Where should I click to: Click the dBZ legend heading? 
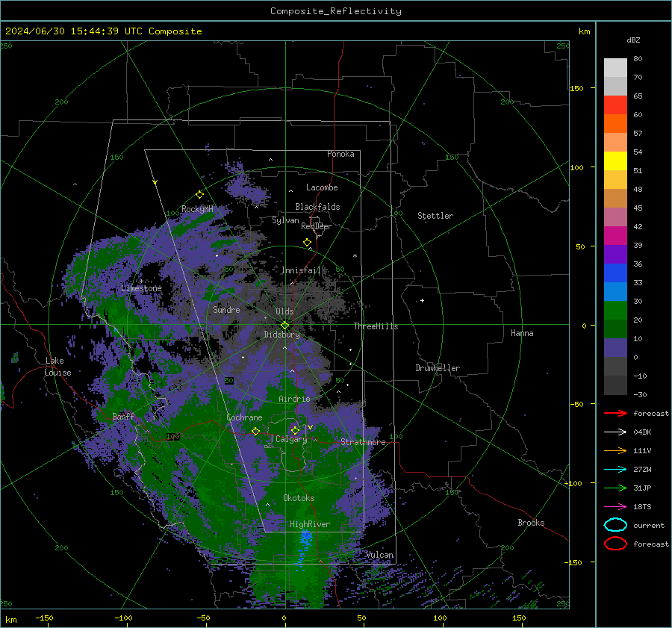pyautogui.click(x=633, y=40)
